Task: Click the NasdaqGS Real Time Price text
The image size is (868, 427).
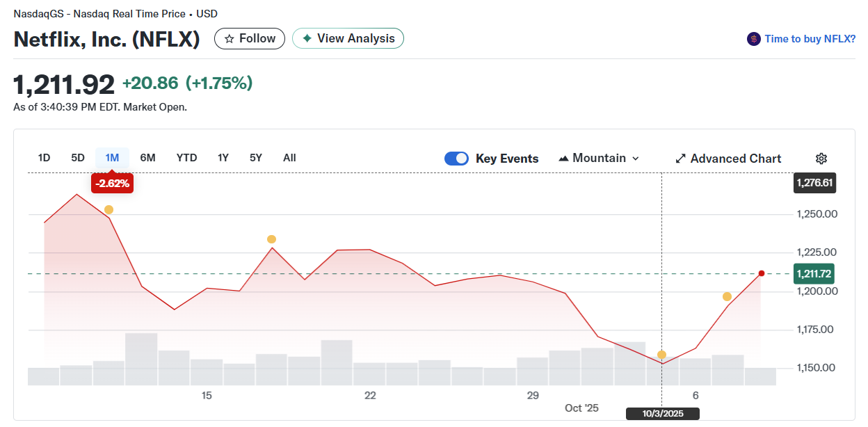Action: pos(115,14)
